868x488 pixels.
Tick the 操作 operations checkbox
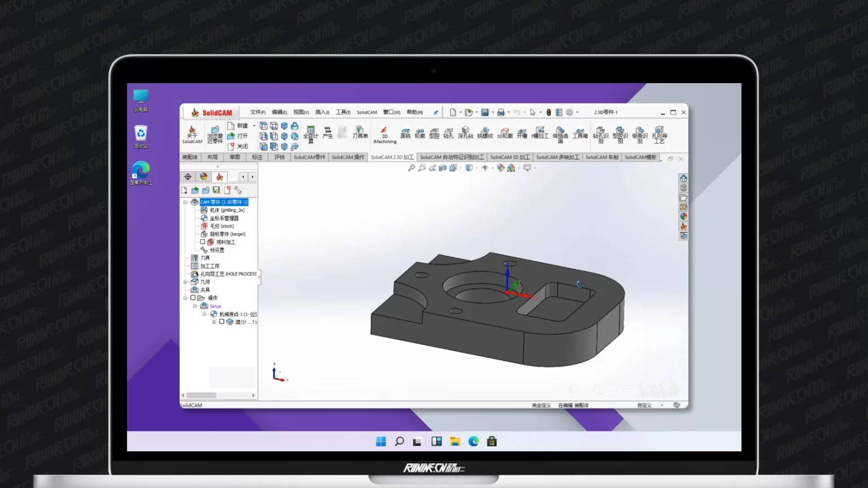(193, 297)
